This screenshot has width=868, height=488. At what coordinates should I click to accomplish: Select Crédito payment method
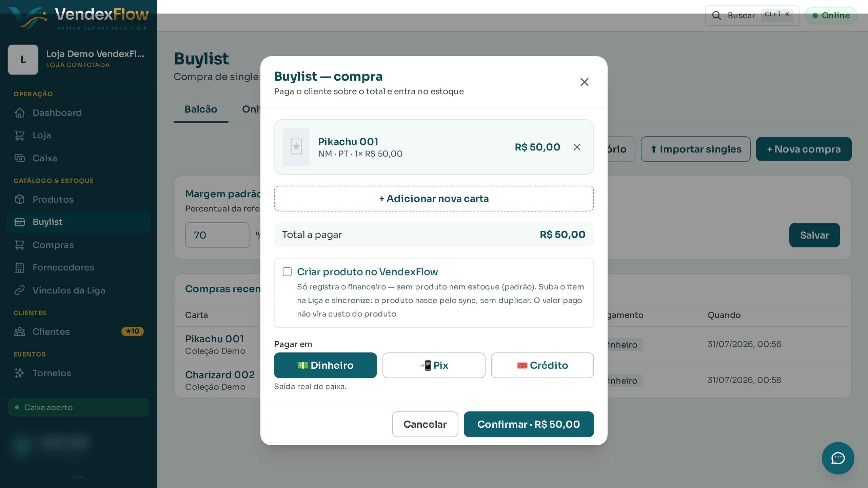tap(542, 365)
